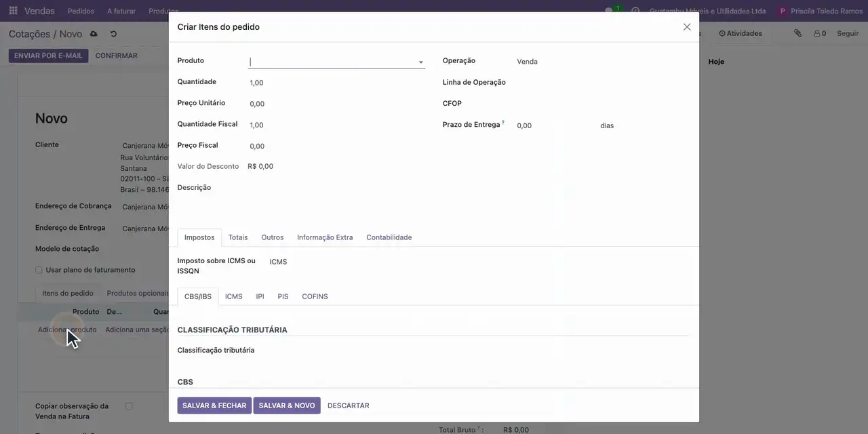Click the Salvar & Novo button
Image resolution: width=868 pixels, height=434 pixels.
click(x=287, y=406)
